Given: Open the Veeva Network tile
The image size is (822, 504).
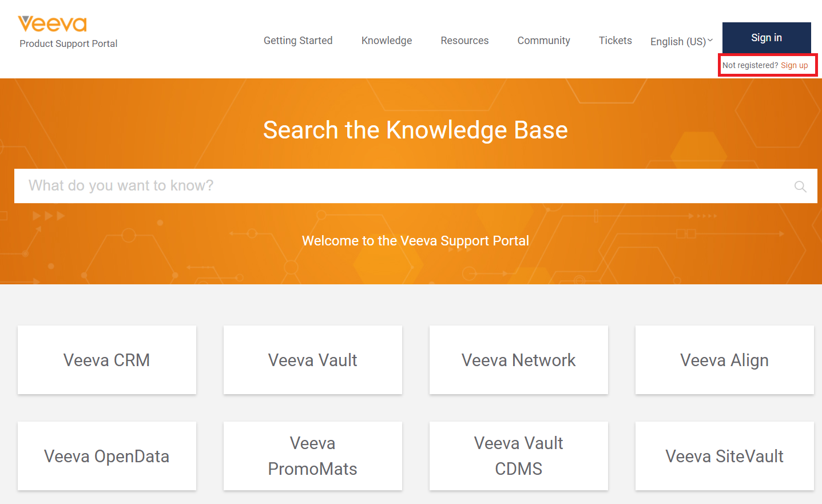Looking at the screenshot, I should coord(519,360).
